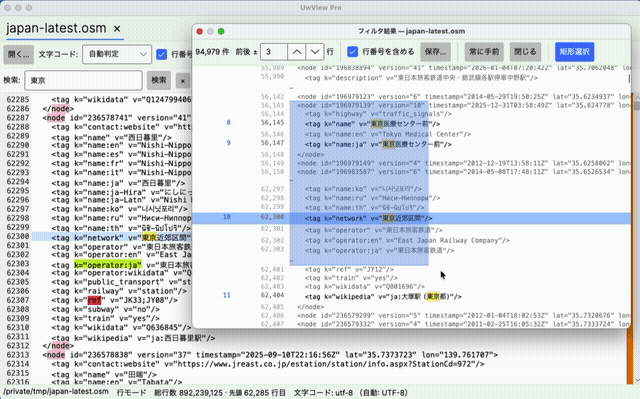Click the operator:en East Japan Railway line
This screenshot has width=640, height=399.
pyautogui.click(x=407, y=240)
